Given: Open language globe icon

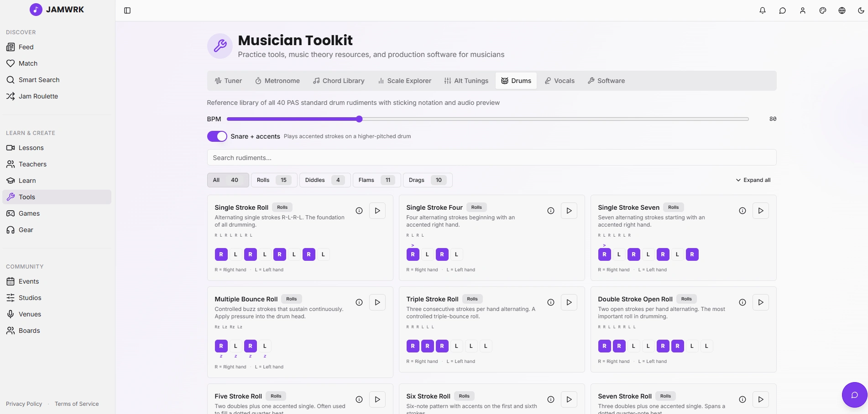Looking at the screenshot, I should point(842,10).
